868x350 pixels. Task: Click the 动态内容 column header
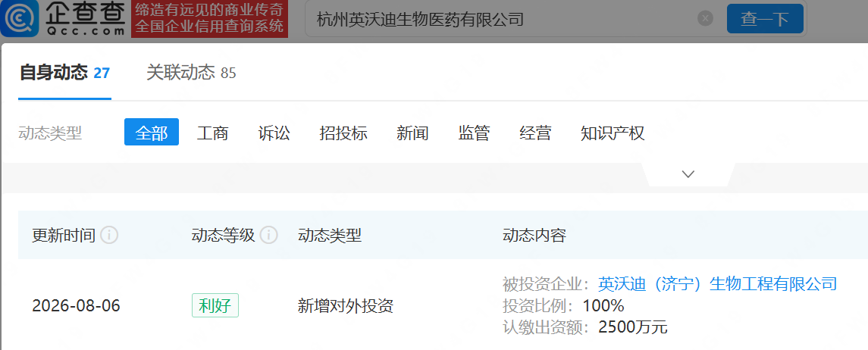(534, 236)
